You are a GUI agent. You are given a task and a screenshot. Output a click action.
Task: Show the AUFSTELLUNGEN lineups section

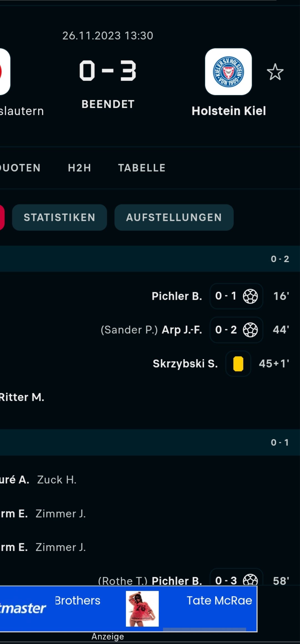point(174,217)
